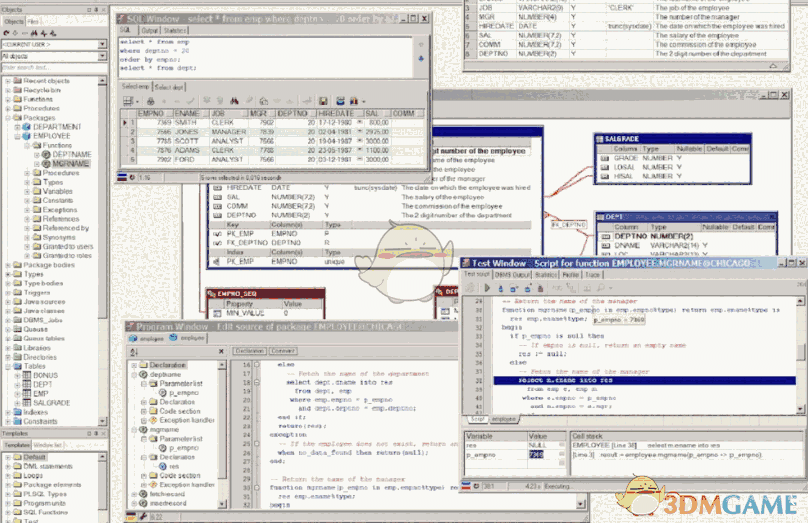Viewport: 808px width, 523px height.
Task: Open the All objects filter dropdown
Action: [x=103, y=56]
